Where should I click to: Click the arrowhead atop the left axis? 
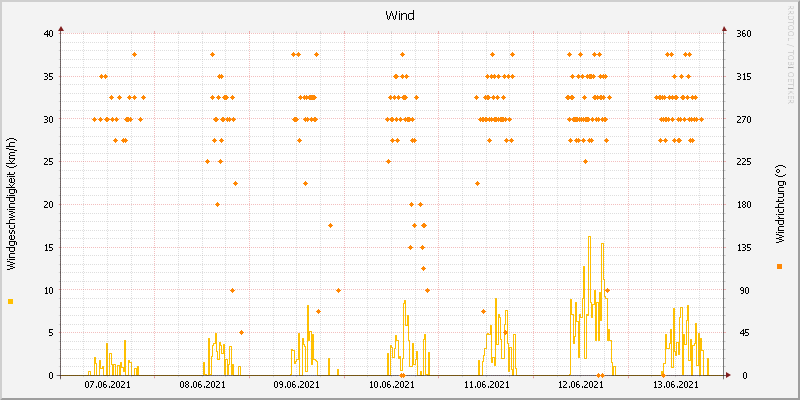click(x=61, y=29)
